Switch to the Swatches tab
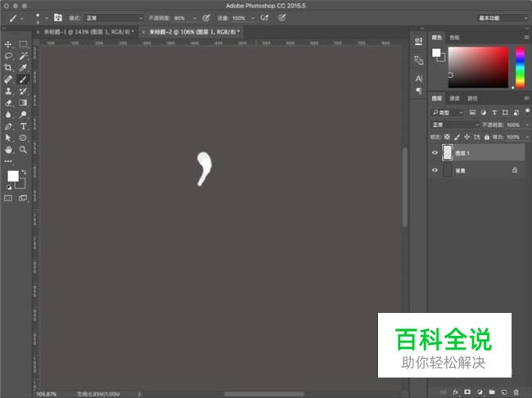The image size is (532, 398). tap(454, 38)
